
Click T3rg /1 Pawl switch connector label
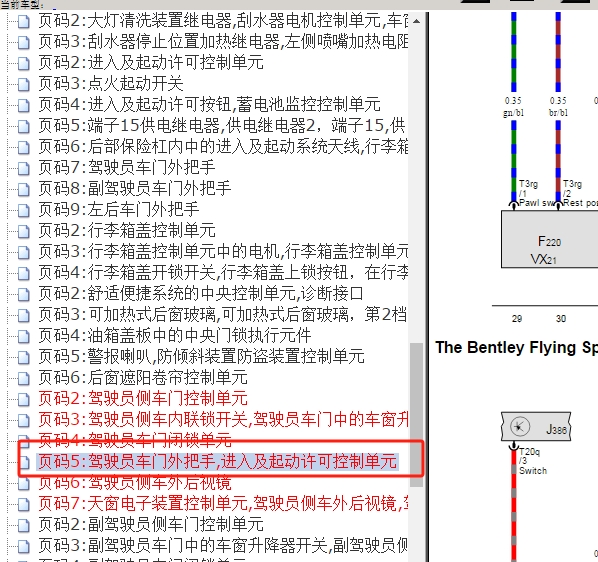coord(537,193)
